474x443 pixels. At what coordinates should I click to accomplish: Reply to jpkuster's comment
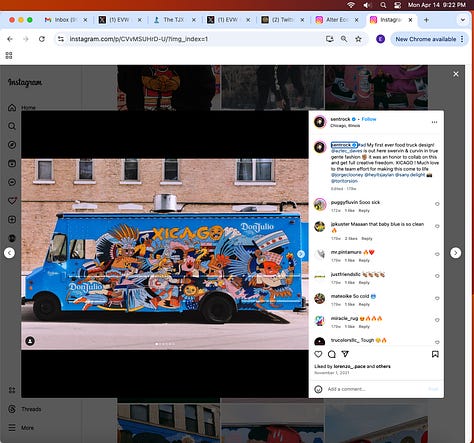(x=367, y=239)
